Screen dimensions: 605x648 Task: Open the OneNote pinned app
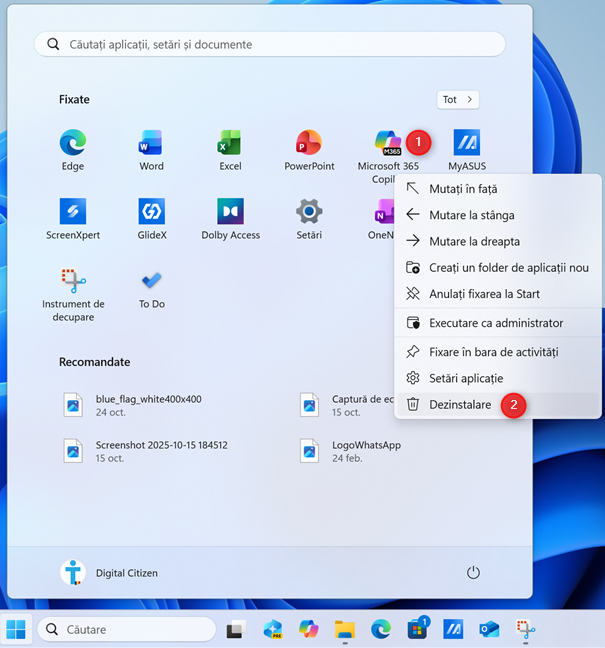tap(381, 219)
